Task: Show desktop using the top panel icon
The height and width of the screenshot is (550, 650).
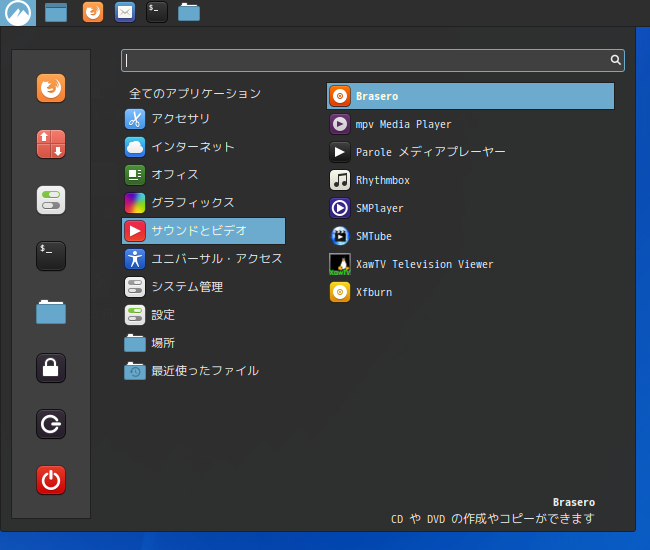Action: tap(56, 12)
